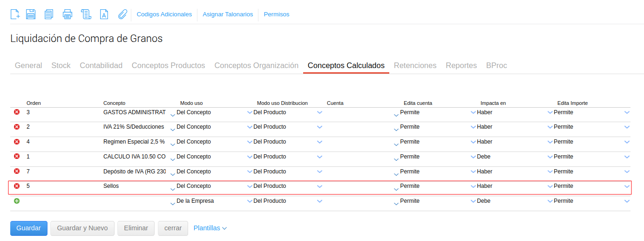Click the Orden field of the empty row

[x=61, y=201]
